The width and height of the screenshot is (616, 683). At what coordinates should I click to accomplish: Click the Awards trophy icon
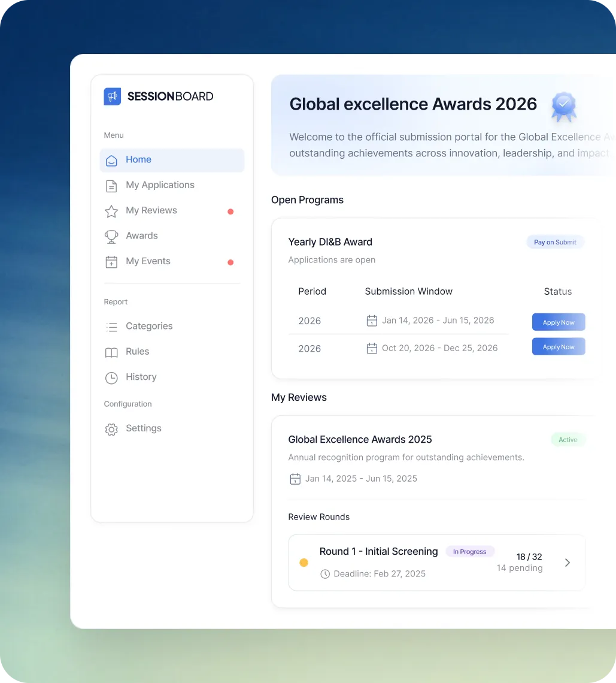point(111,236)
